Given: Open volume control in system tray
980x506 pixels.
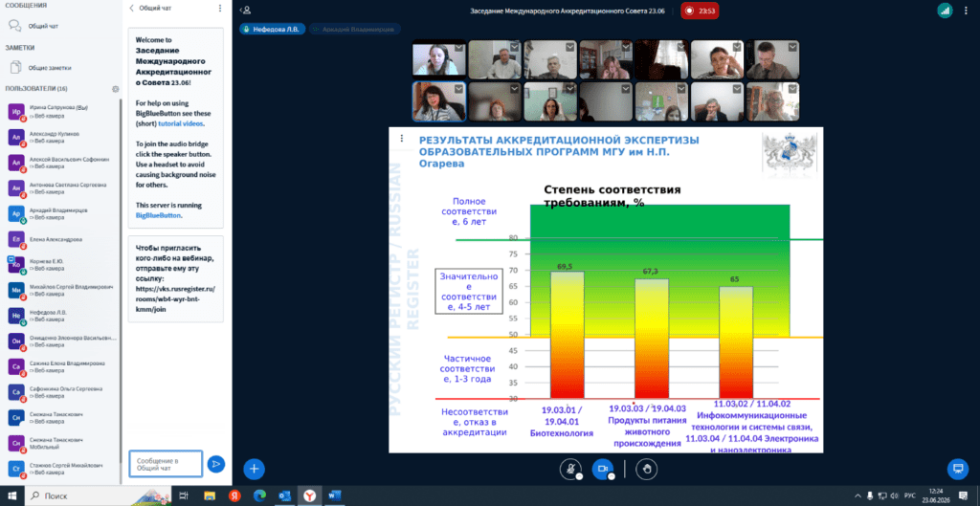Looking at the screenshot, I should click(x=897, y=496).
